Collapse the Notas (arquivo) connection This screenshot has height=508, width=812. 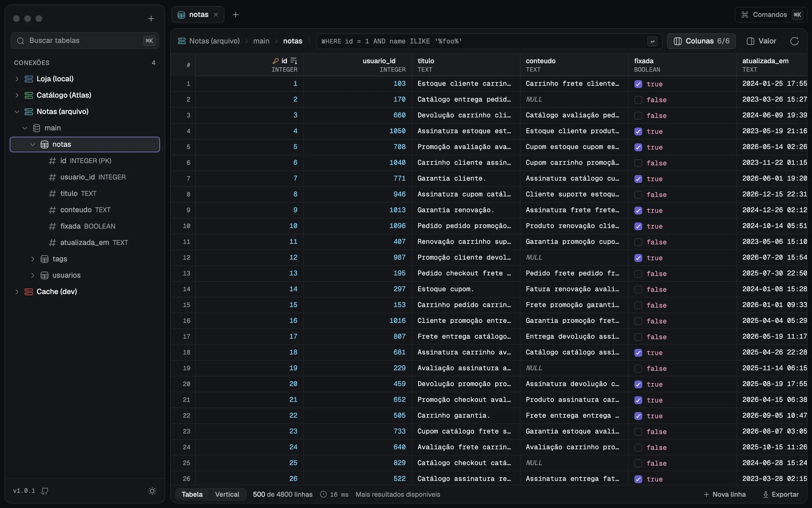click(17, 112)
